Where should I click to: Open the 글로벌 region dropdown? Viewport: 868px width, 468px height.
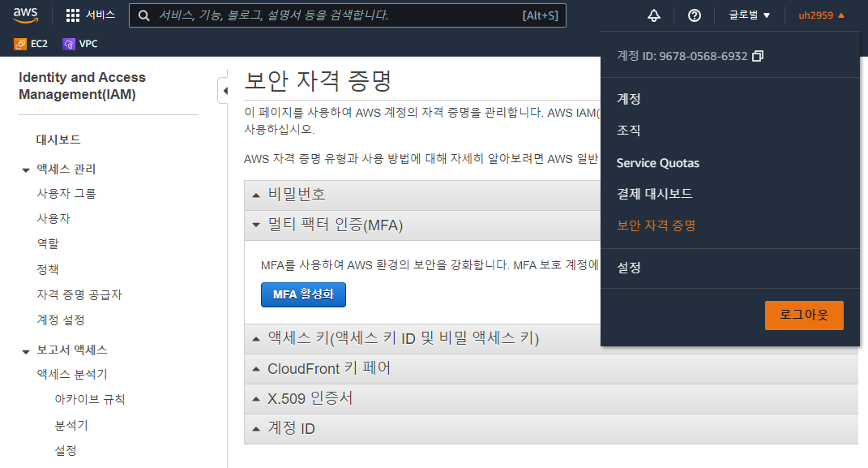point(749,15)
